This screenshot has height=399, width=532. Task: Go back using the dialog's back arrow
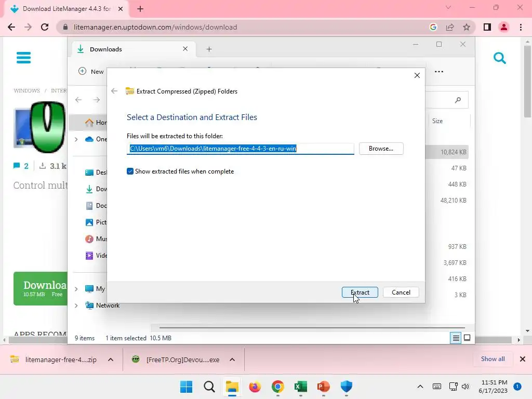[x=114, y=91]
